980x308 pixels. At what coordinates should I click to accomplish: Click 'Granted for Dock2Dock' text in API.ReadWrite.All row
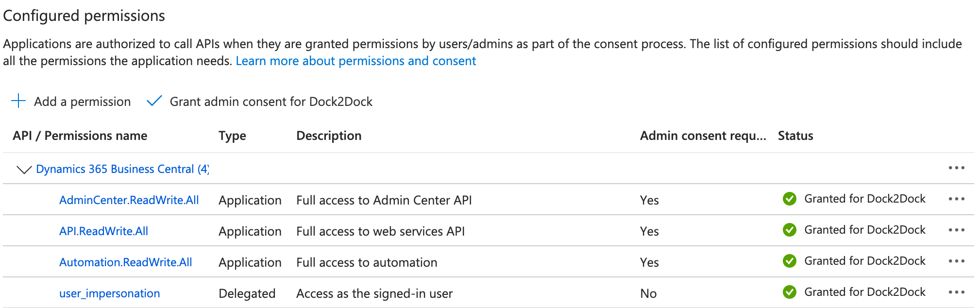coord(865,230)
